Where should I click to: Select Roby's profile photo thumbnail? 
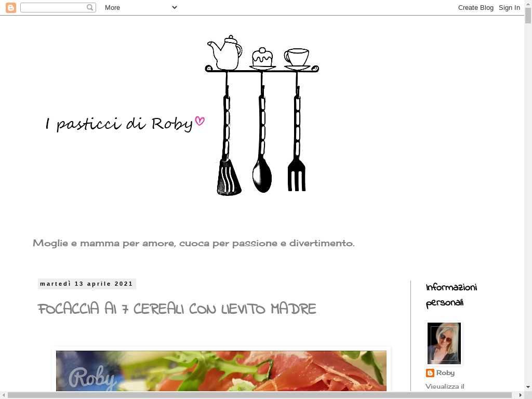pyautogui.click(x=444, y=343)
